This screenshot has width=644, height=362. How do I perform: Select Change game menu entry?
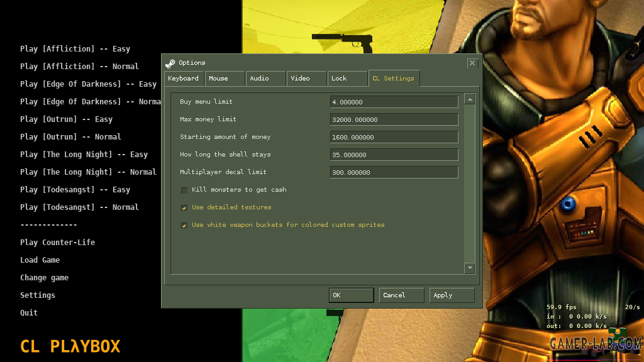click(45, 278)
